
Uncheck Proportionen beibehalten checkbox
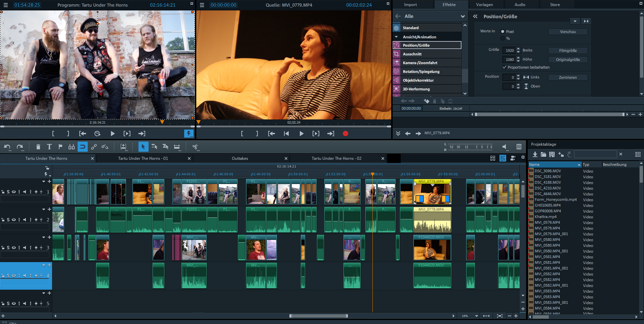point(505,67)
